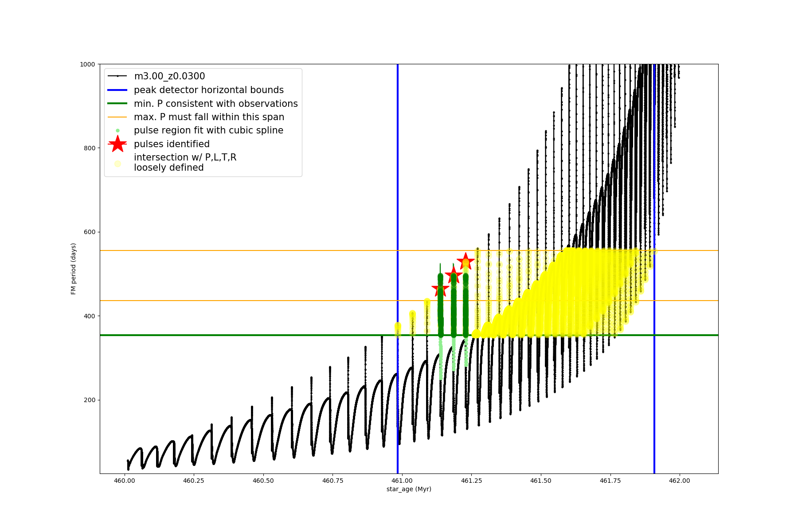
Task: Click the lowest red star pulse marker
Action: [x=440, y=289]
